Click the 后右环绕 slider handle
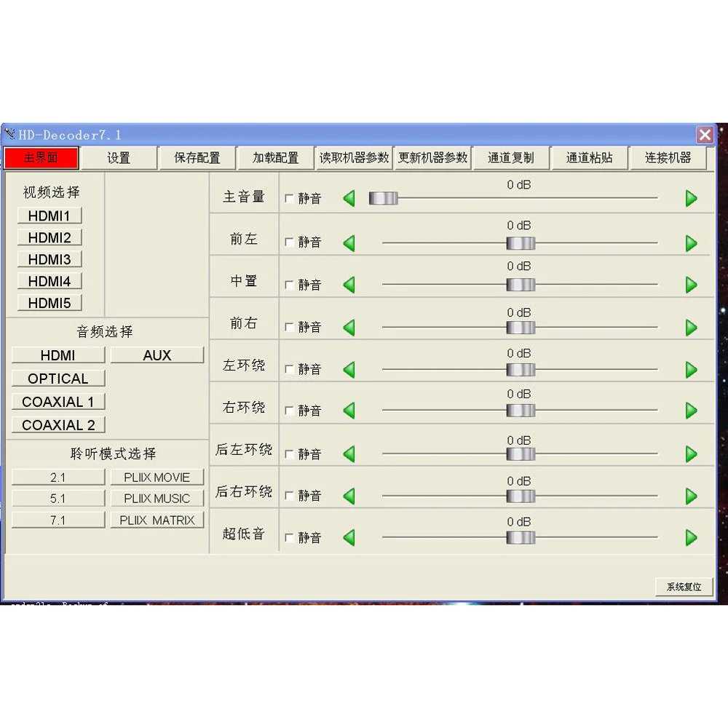This screenshot has width=728, height=728. [521, 496]
